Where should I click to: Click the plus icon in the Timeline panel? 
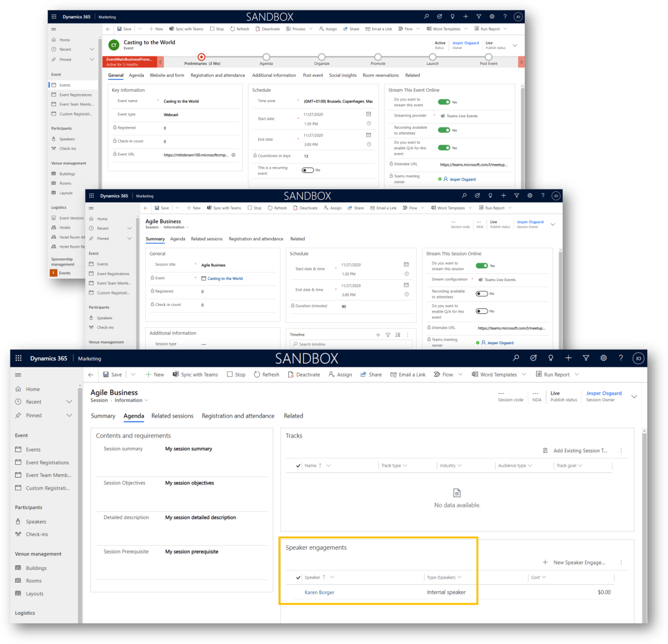click(x=378, y=334)
